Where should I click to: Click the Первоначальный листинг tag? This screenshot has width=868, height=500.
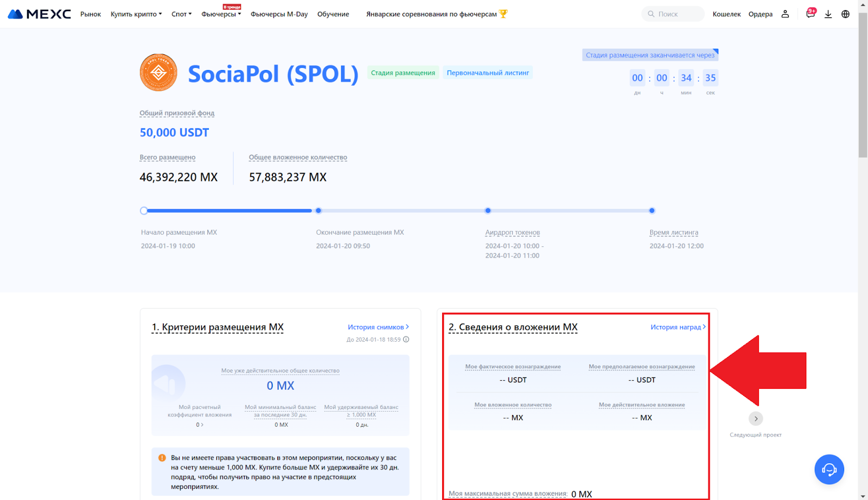[488, 73]
